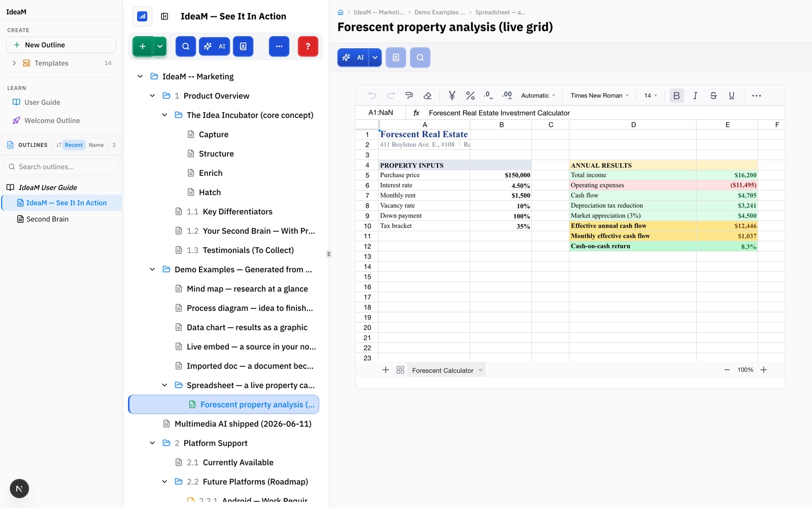Open the Welcome Outline link

pyautogui.click(x=52, y=120)
